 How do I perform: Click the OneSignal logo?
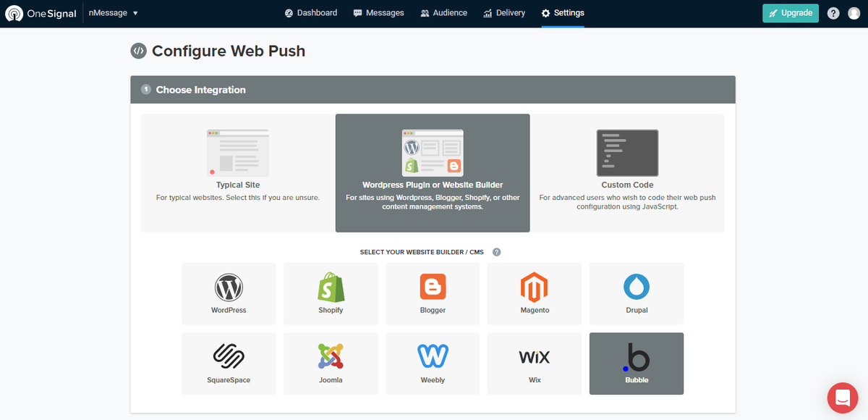[41, 13]
